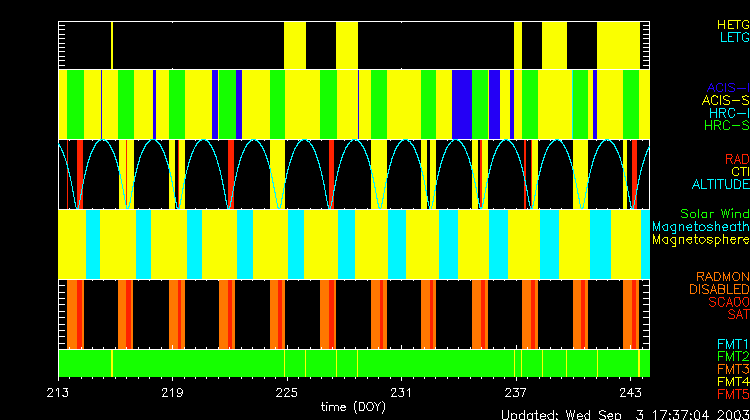Click the FMT5 legend label
The height and width of the screenshot is (420, 750).
(x=733, y=394)
